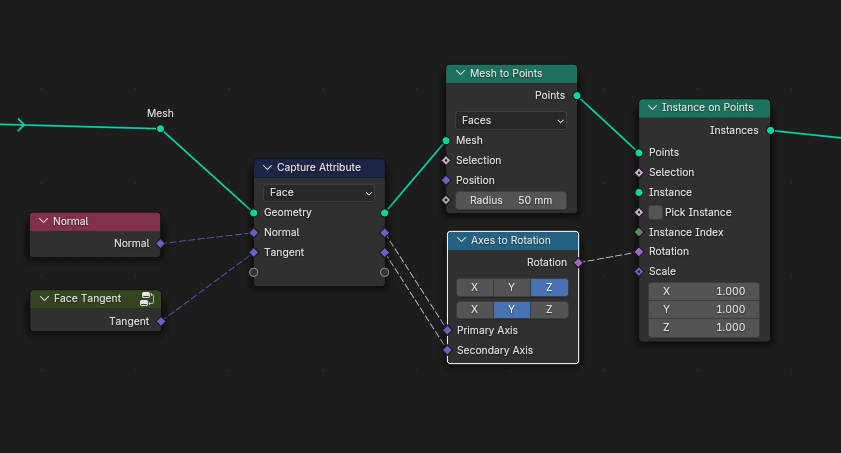This screenshot has height=453, width=841.
Task: Click the Radius 50 mm field
Action: (511, 200)
